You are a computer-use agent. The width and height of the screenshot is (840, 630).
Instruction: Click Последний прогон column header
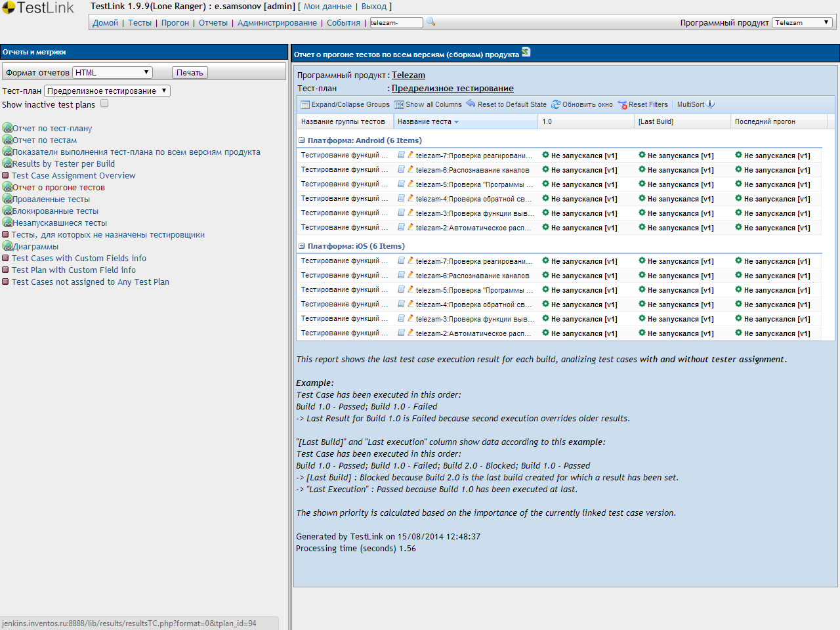tap(779, 121)
